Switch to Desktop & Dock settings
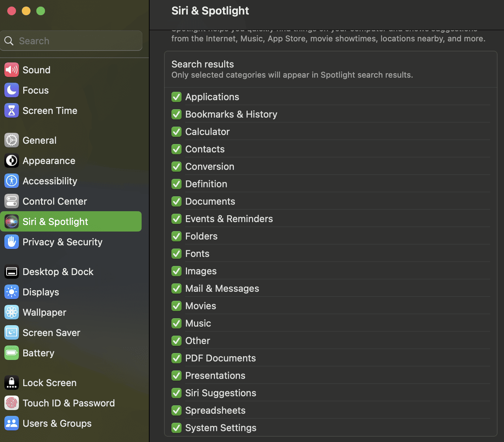This screenshot has height=442, width=504. [58, 272]
